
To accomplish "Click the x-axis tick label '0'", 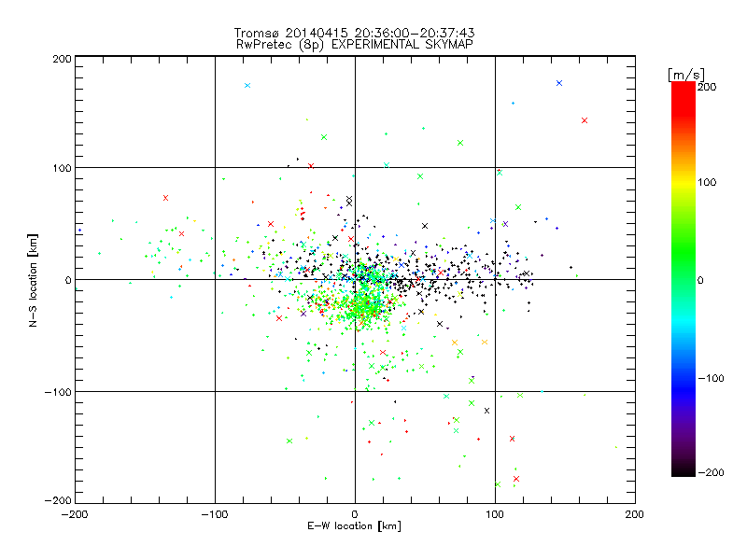I will 355,514.
